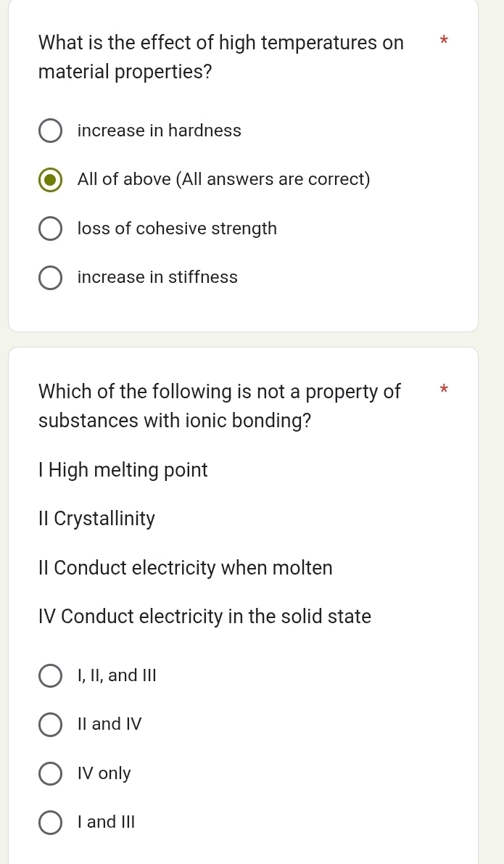Click the high temperatures question title
504x864 pixels.
click(x=220, y=57)
